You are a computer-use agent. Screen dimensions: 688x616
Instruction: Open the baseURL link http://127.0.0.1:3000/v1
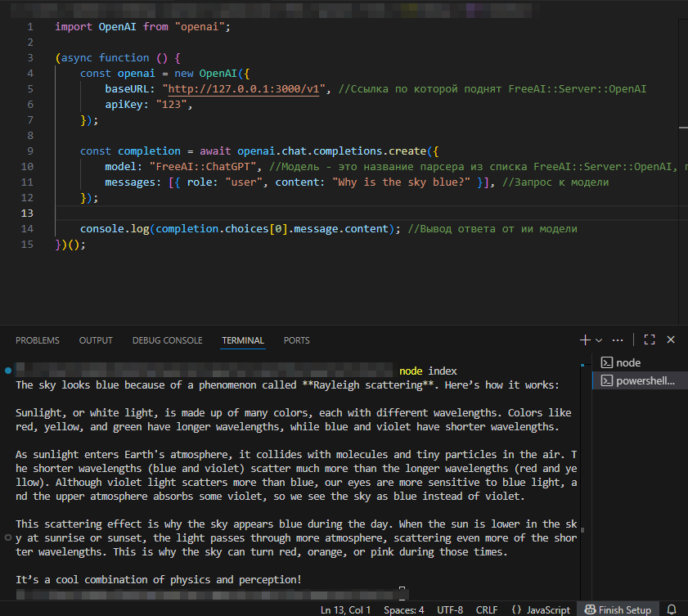pos(242,88)
